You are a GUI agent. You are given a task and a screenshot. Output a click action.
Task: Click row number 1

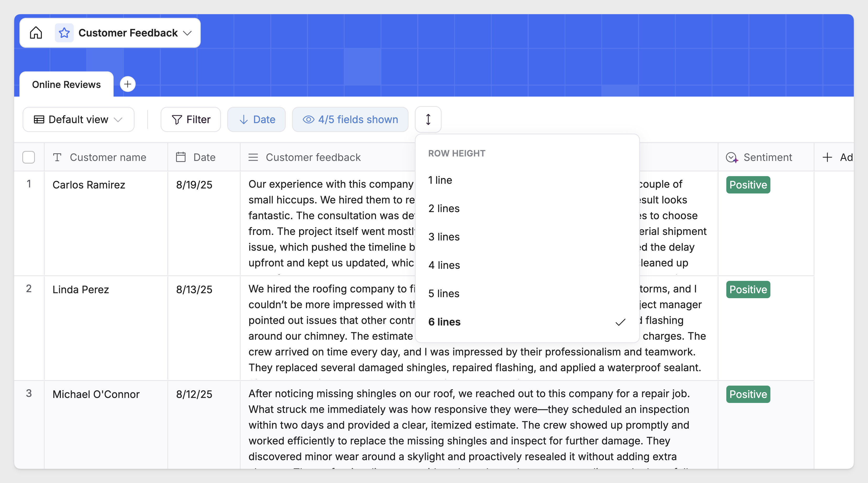pos(29,184)
